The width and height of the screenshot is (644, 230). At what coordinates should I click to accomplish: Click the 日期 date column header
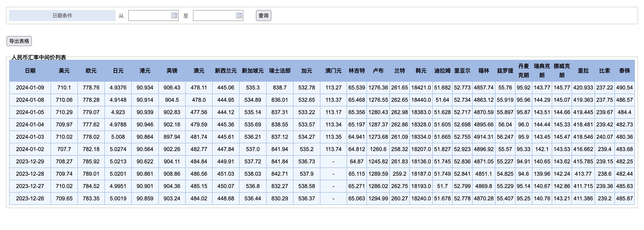[31, 71]
